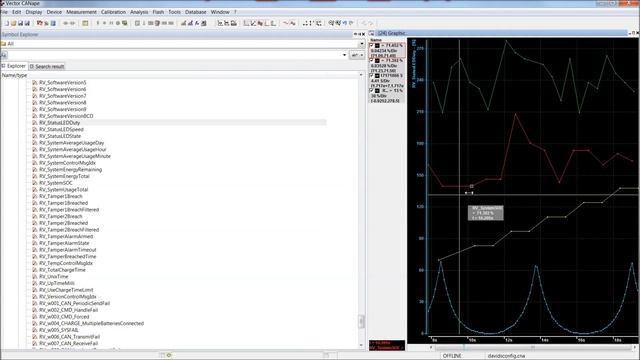The image size is (640, 360).
Task: Click the OFFLINE status bar entry
Action: tap(452, 356)
